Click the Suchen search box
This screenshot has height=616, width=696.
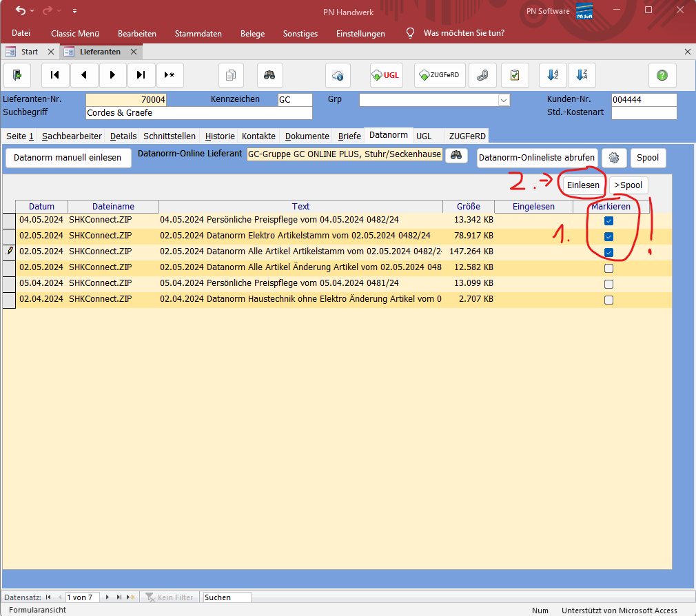225,597
